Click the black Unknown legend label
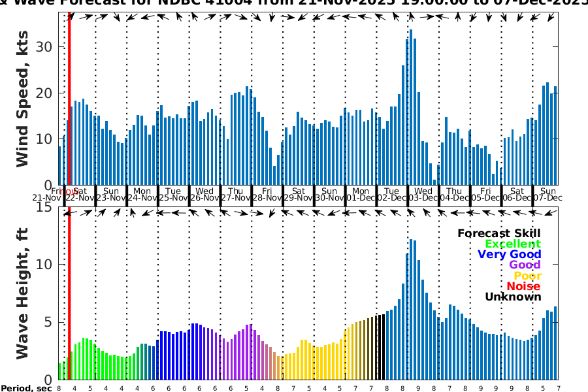Viewport: 588px width, 392px height. tap(513, 297)
